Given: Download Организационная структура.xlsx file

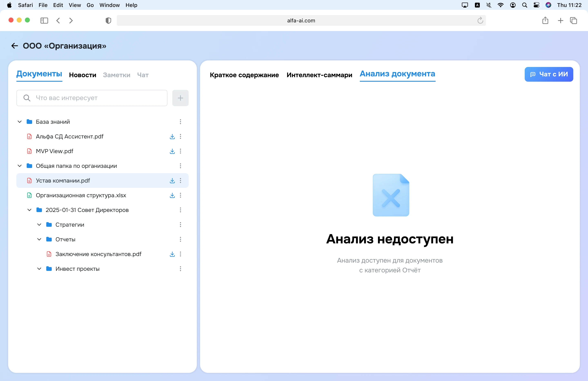Looking at the screenshot, I should click(172, 195).
